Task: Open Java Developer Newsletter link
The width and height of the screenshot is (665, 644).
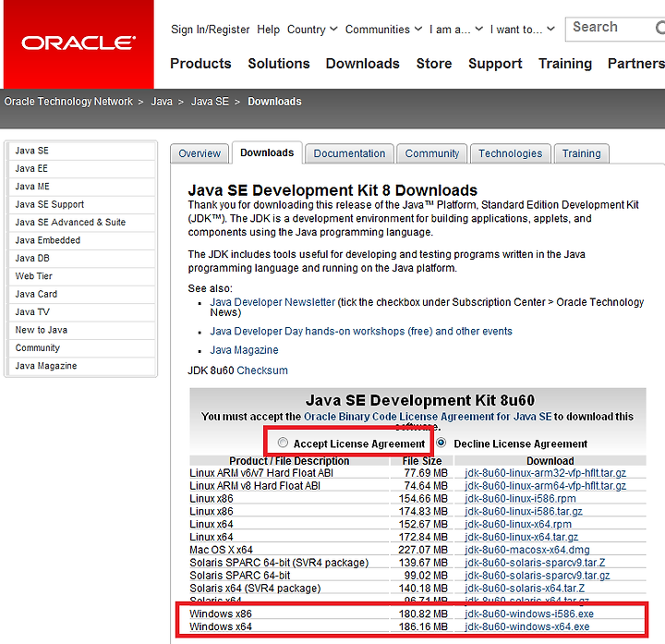Action: click(x=272, y=302)
